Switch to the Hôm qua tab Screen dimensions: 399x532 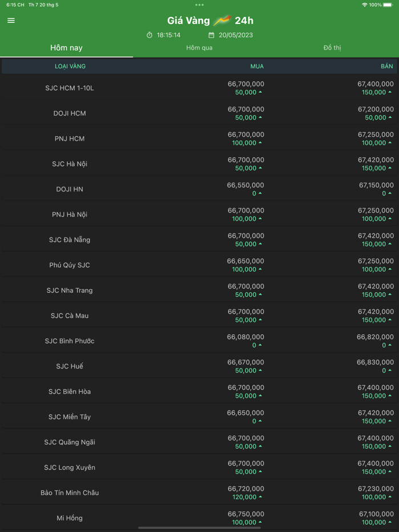pos(199,48)
